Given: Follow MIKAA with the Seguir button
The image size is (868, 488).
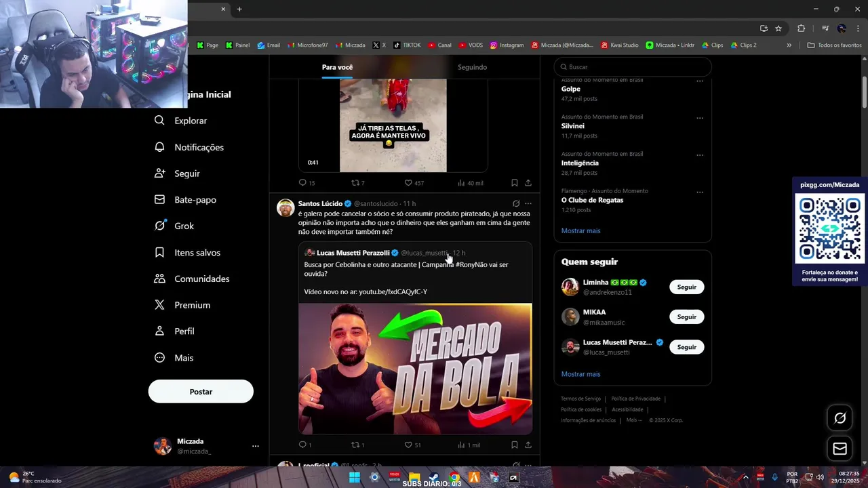Looking at the screenshot, I should pos(686,317).
